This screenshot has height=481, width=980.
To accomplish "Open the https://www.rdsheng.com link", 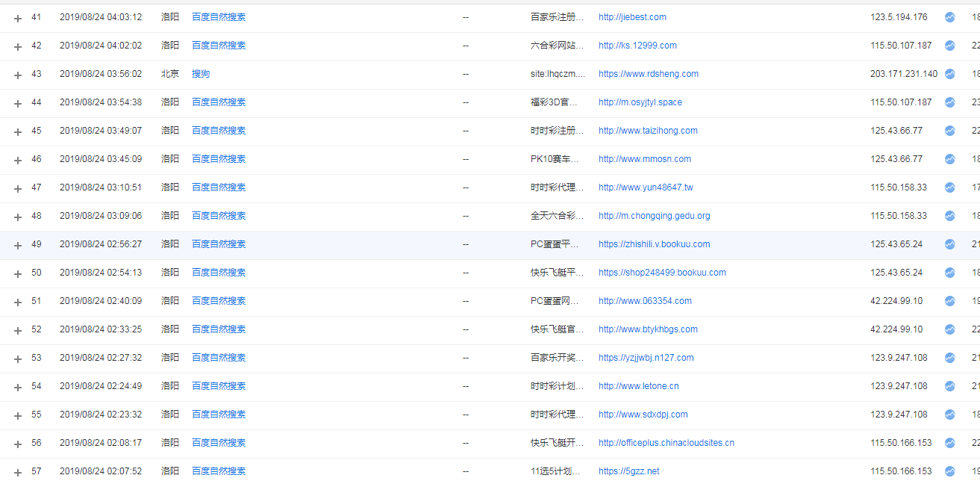I will pos(648,74).
